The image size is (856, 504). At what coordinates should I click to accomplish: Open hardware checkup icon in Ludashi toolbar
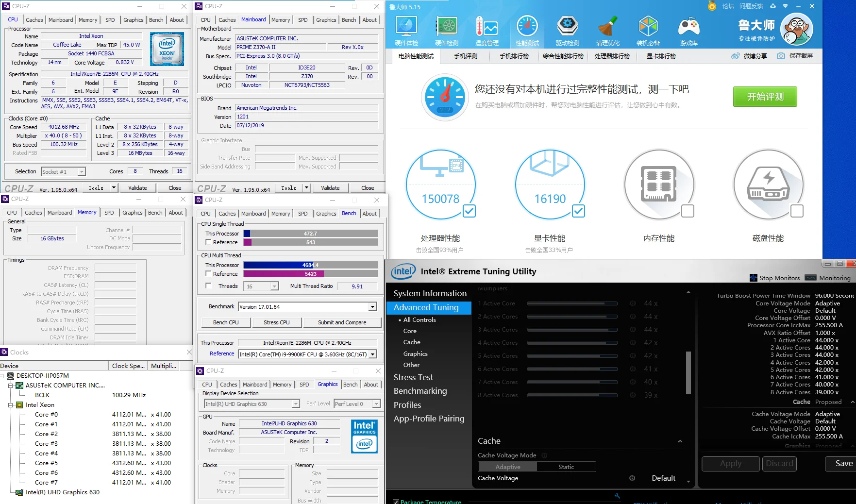[406, 30]
